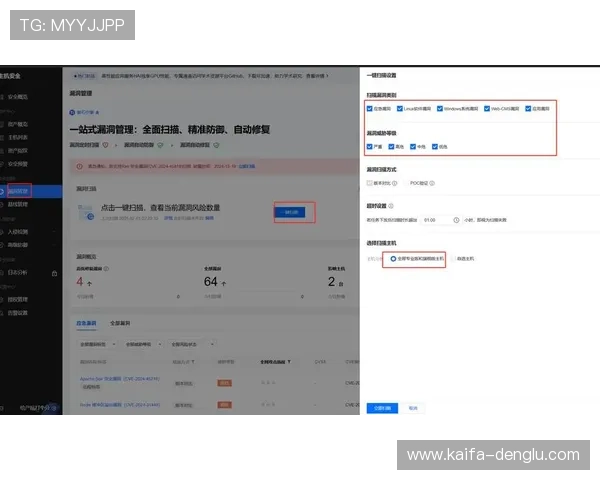Open 安全概览 in the sidebar

18,97
